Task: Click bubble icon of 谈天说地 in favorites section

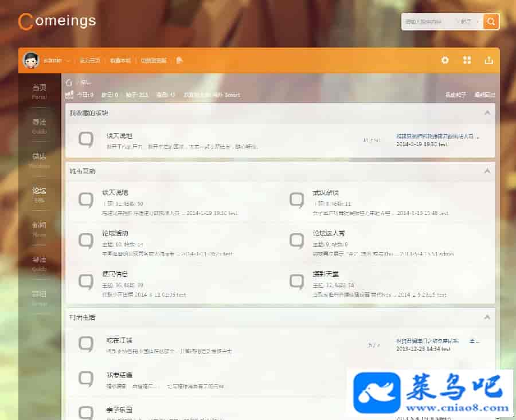Action: click(86, 139)
